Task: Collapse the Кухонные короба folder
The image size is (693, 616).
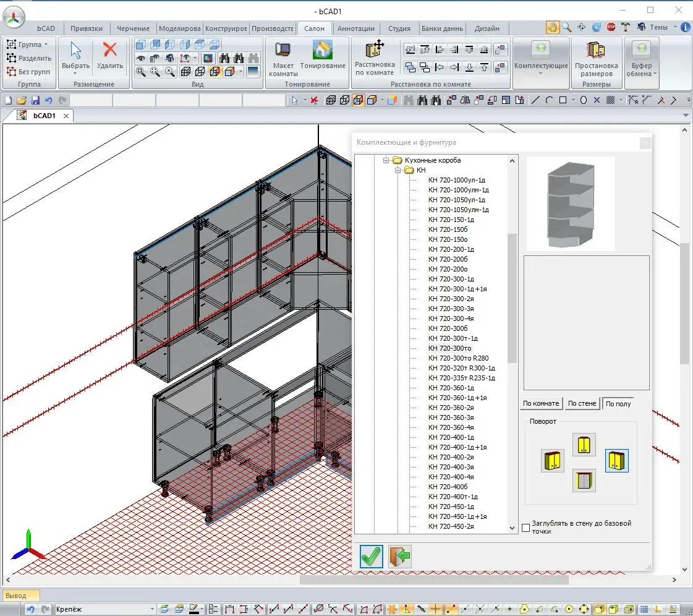Action: point(386,160)
